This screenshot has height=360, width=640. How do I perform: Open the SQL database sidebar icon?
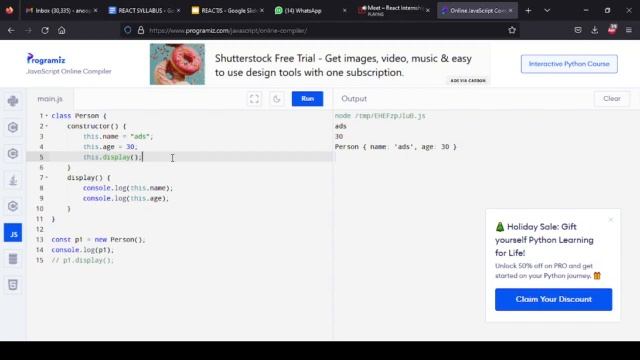13,259
